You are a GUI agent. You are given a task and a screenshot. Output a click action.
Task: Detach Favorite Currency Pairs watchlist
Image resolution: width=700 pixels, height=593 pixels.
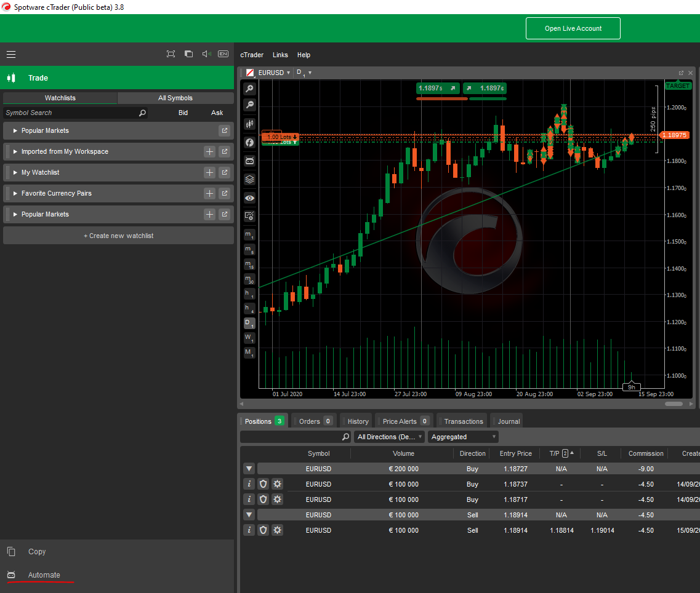[x=225, y=194]
